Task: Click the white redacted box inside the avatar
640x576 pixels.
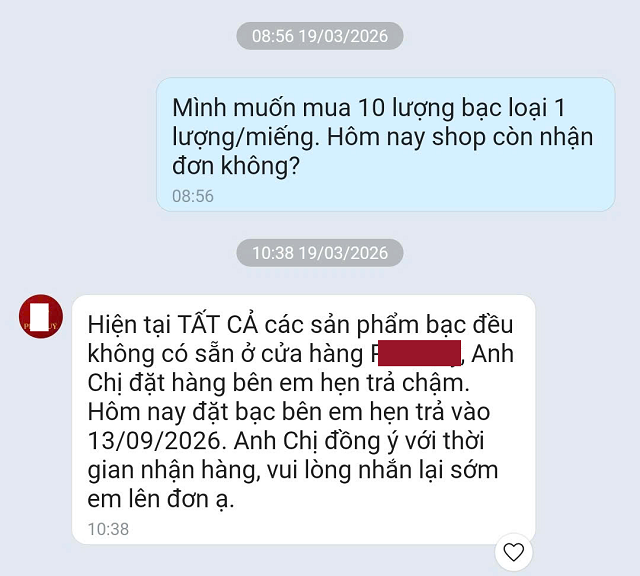Action: pyautogui.click(x=40, y=316)
